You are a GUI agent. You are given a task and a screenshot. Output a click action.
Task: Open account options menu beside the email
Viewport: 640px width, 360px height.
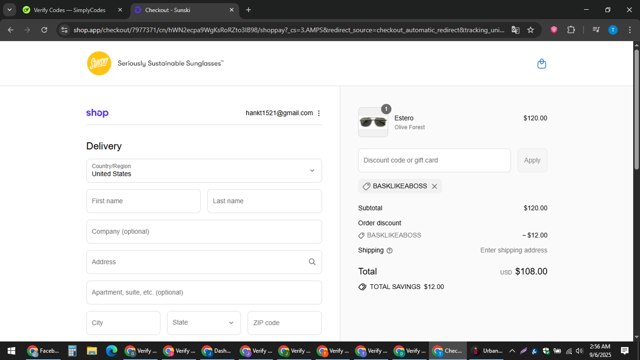coord(319,113)
